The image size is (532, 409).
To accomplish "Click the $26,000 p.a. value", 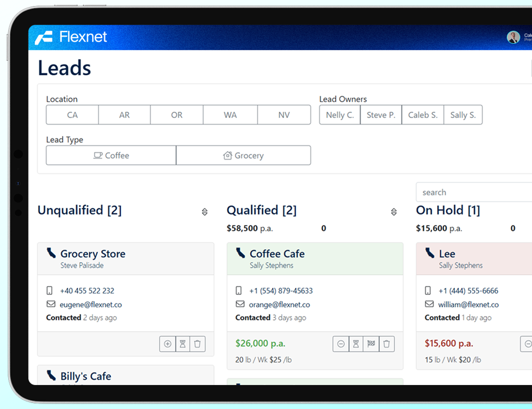I will [260, 343].
